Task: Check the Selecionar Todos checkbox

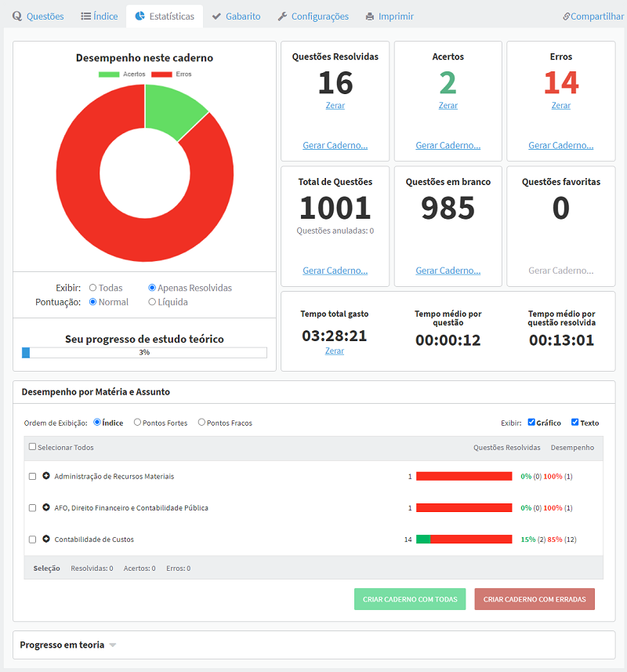Action: tap(32, 447)
